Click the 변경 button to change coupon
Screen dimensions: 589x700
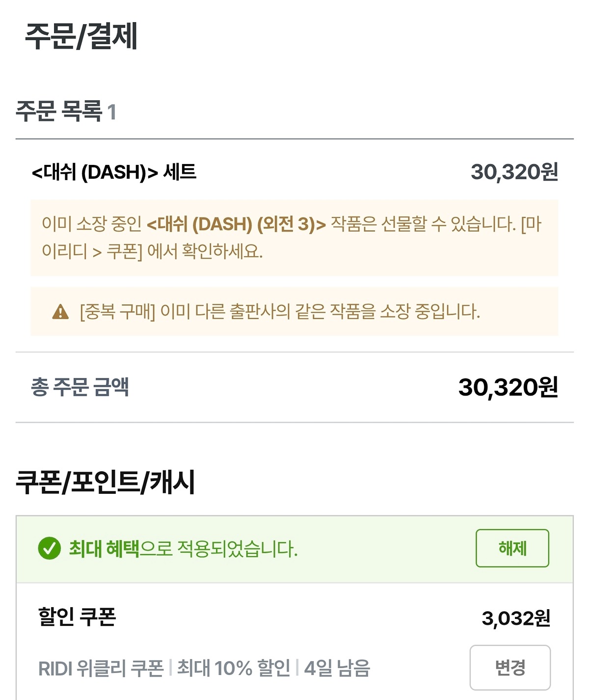pyautogui.click(x=510, y=667)
